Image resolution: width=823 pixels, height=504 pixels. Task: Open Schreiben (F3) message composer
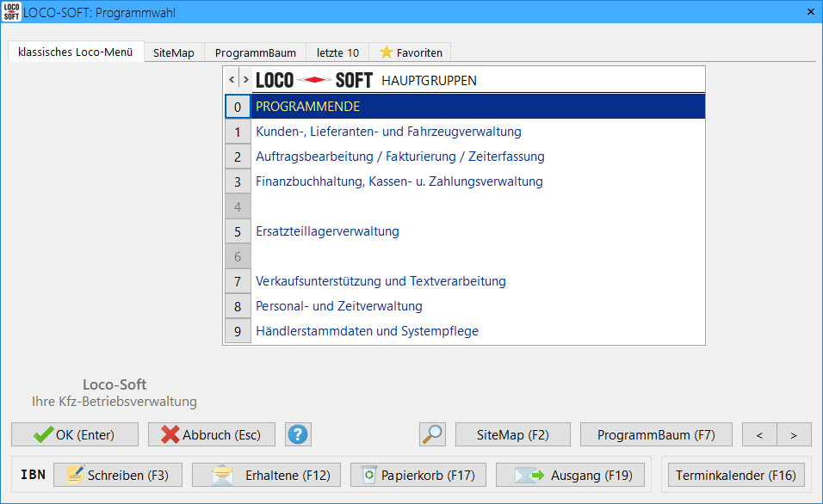coord(111,475)
